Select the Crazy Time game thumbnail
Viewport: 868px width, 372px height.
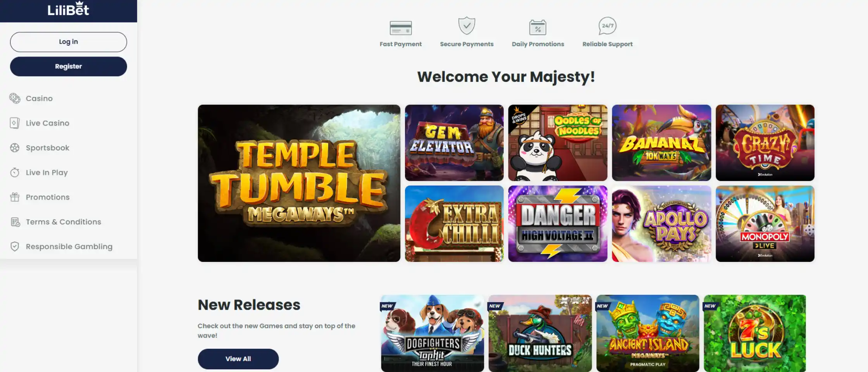click(x=765, y=143)
